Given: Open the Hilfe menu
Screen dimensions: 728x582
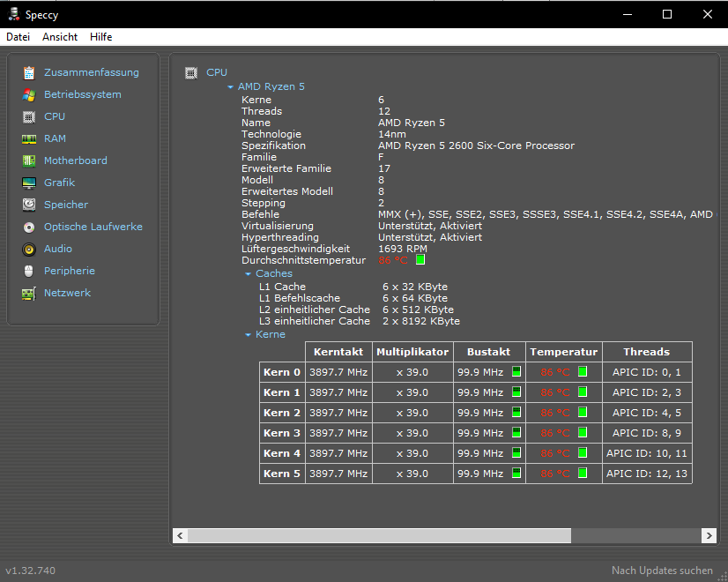Looking at the screenshot, I should (100, 37).
